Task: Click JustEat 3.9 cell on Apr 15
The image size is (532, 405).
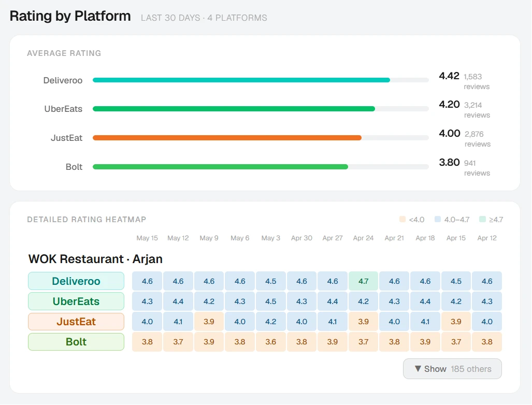Action: point(456,321)
